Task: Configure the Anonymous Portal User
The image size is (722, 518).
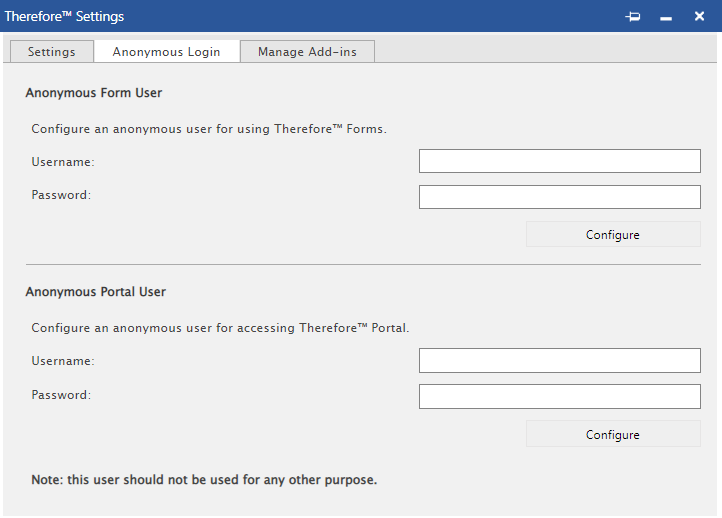Action: pos(613,434)
